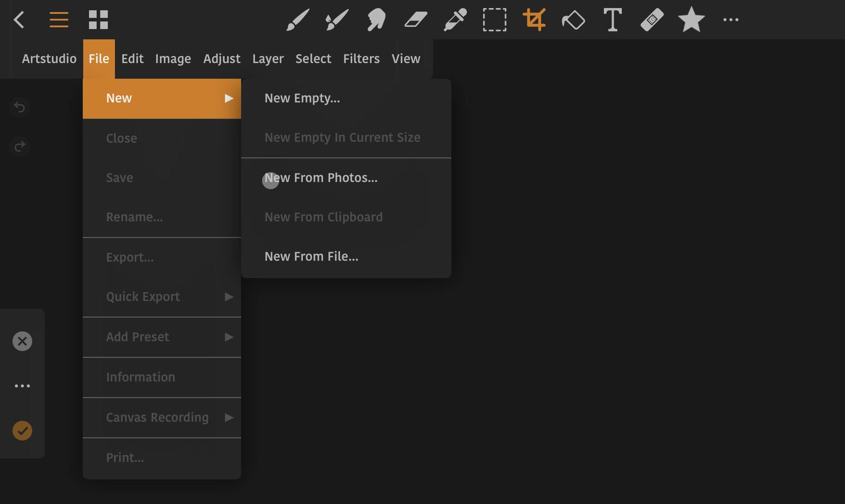Choose the Smudge tool
The image size is (845, 504).
[376, 20]
